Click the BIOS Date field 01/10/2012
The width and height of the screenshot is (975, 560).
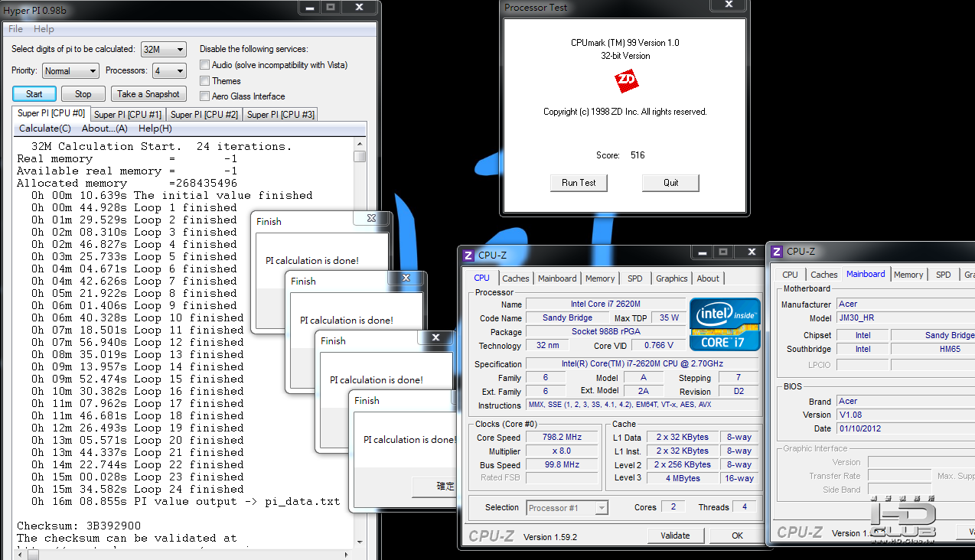click(x=905, y=428)
